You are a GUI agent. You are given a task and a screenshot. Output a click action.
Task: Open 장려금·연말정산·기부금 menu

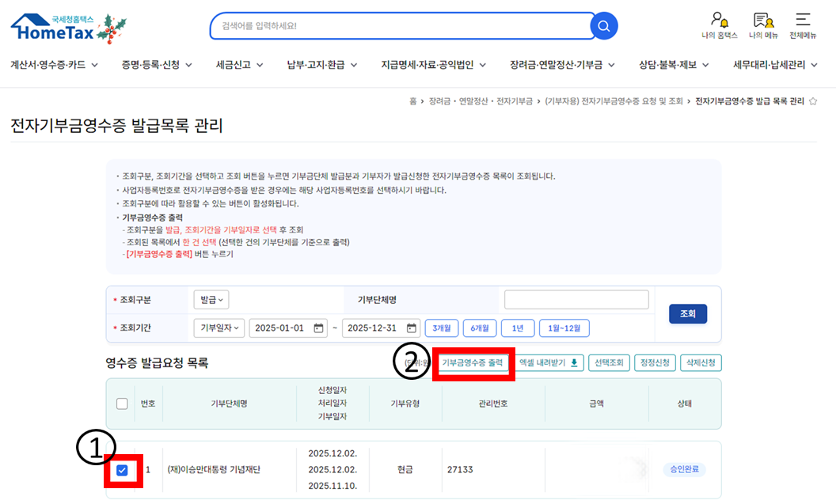click(x=561, y=65)
